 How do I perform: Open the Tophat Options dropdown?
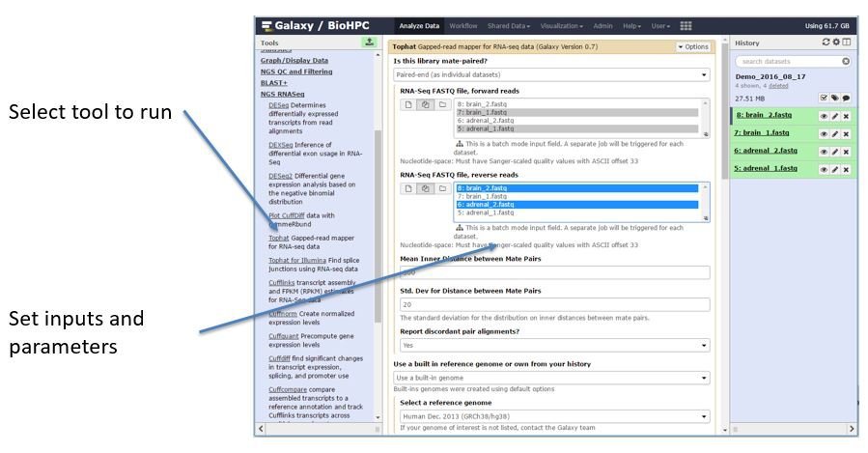(x=693, y=47)
